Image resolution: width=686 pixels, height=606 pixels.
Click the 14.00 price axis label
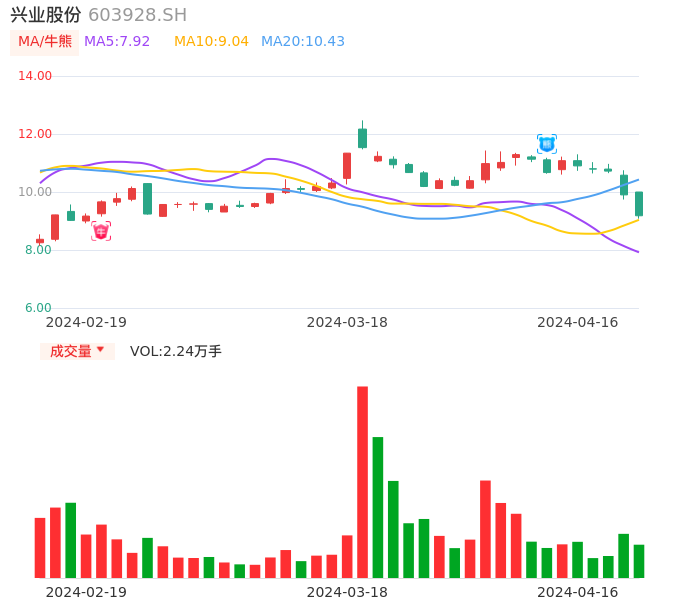point(36,76)
